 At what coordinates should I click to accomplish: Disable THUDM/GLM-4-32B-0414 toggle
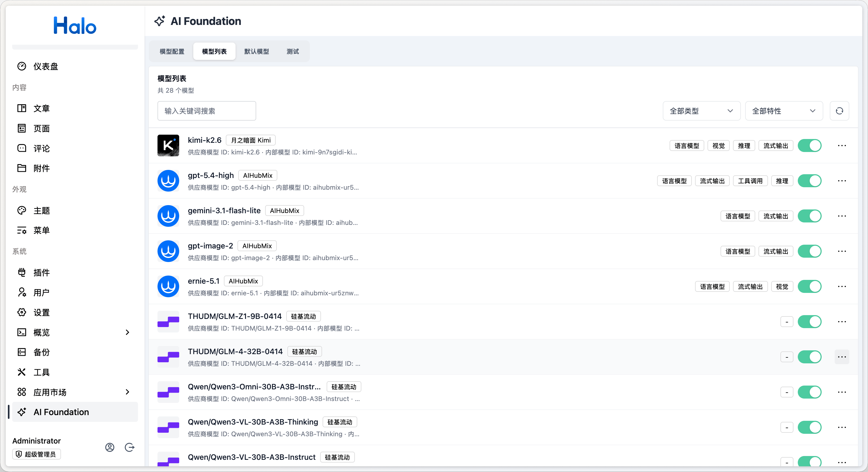[809, 357]
